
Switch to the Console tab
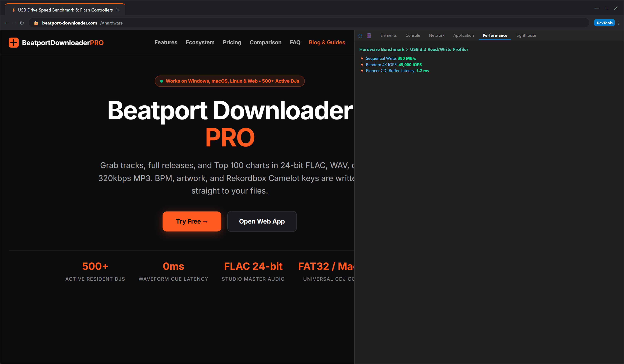click(x=412, y=35)
